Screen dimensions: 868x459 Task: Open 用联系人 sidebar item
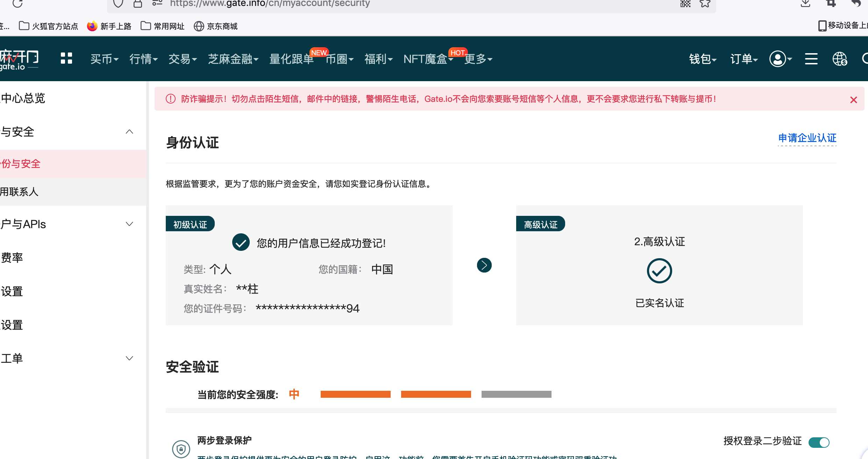(x=73, y=192)
